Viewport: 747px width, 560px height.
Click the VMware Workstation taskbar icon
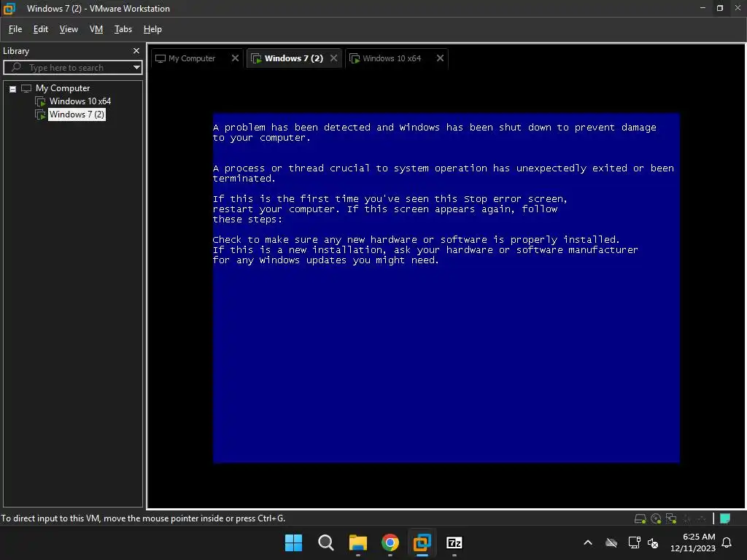click(x=422, y=542)
